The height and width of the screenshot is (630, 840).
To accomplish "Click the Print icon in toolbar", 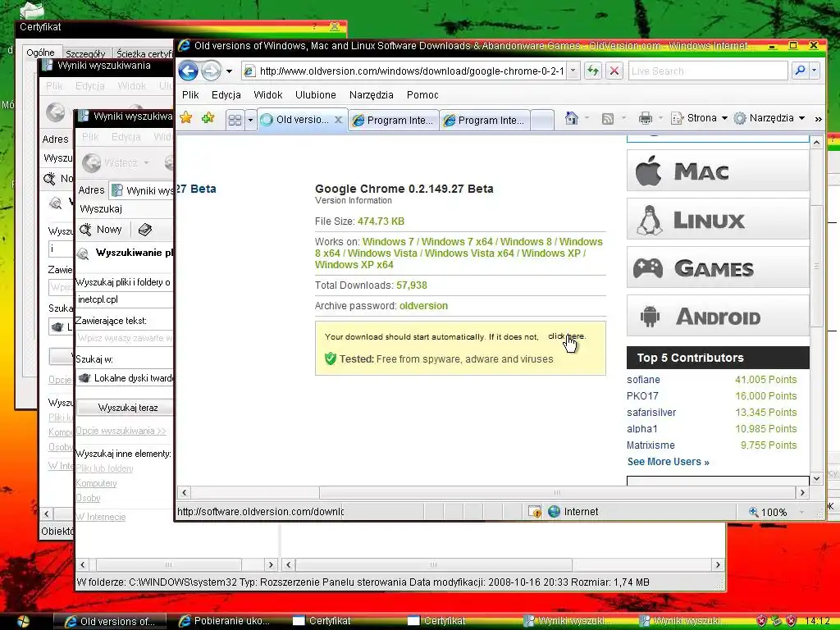I will click(x=646, y=118).
